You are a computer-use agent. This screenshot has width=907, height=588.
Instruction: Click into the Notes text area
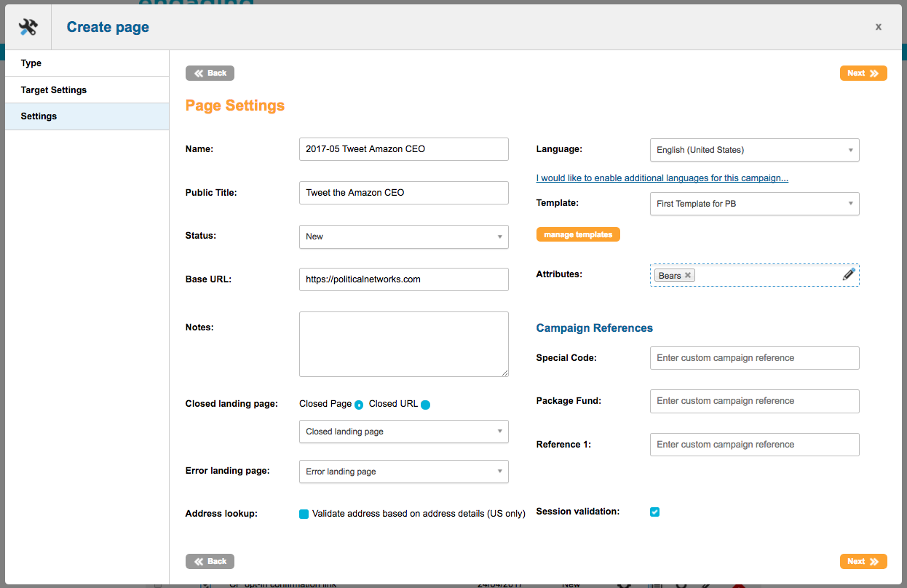tap(403, 344)
